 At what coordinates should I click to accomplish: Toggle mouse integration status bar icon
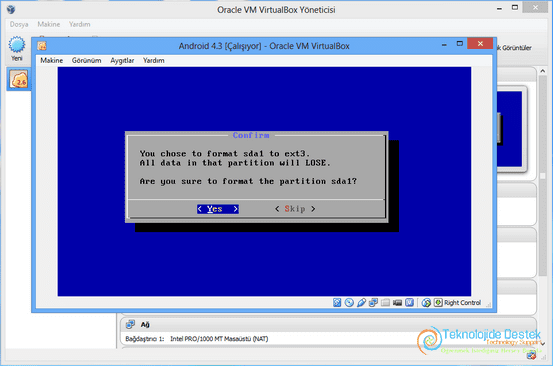pos(426,302)
